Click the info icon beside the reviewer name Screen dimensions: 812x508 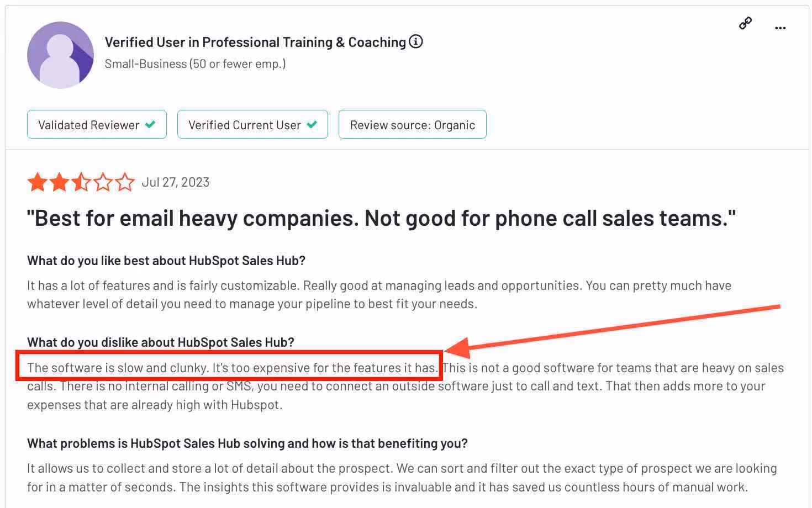tap(416, 41)
